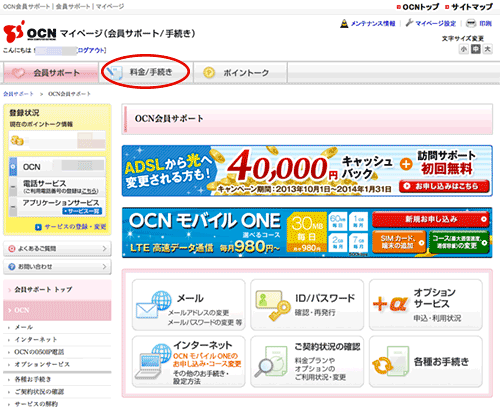This screenshot has width=500, height=407.
Task: Click OCN モバイル ONE banner title
Action: tap(205, 221)
